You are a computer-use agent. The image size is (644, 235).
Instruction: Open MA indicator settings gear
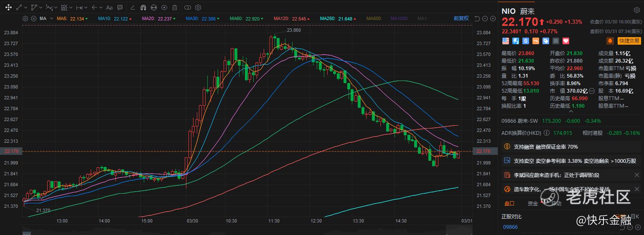click(25, 18)
